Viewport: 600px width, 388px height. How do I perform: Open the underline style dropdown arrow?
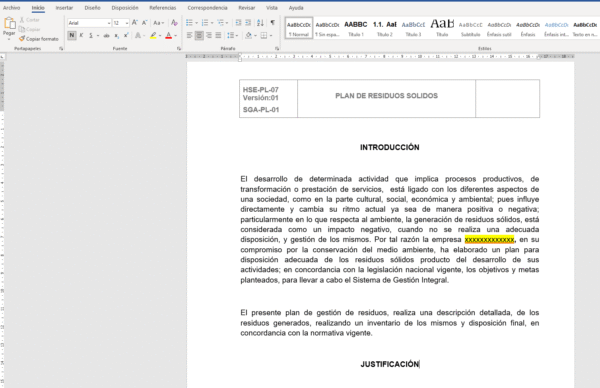click(x=98, y=36)
